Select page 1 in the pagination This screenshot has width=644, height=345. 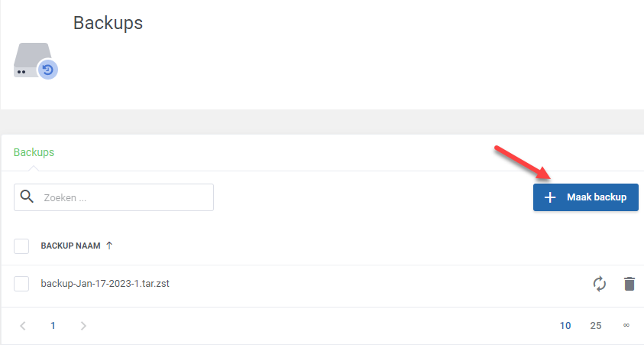point(53,326)
